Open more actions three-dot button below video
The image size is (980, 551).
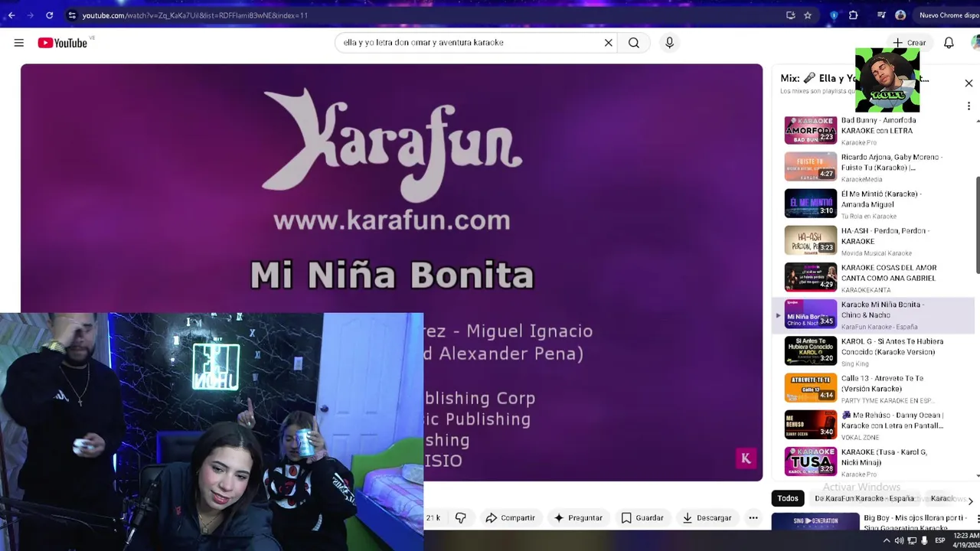753,518
